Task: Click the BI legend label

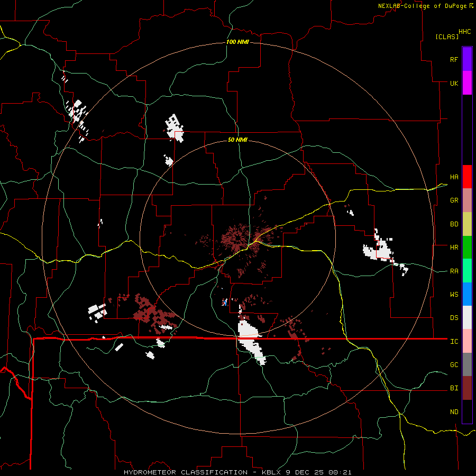Action: pyautogui.click(x=454, y=388)
